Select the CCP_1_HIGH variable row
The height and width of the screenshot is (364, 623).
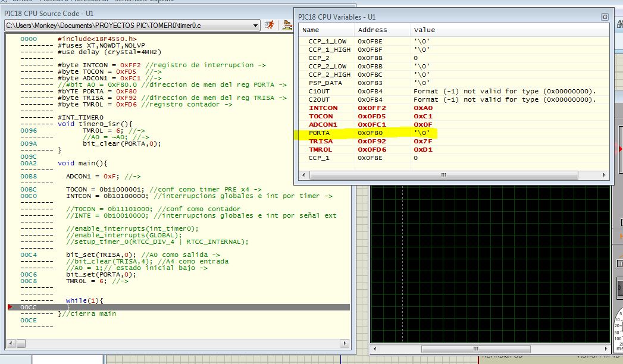[x=454, y=49]
